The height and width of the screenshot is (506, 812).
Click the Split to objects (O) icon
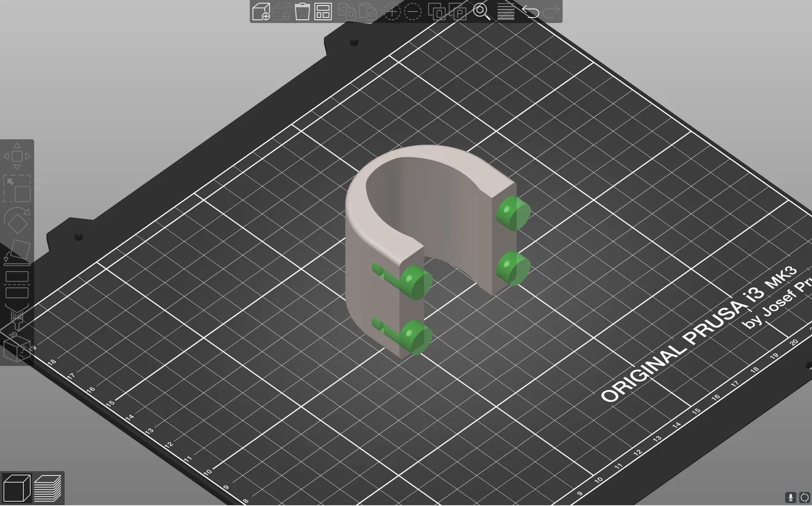tap(436, 12)
